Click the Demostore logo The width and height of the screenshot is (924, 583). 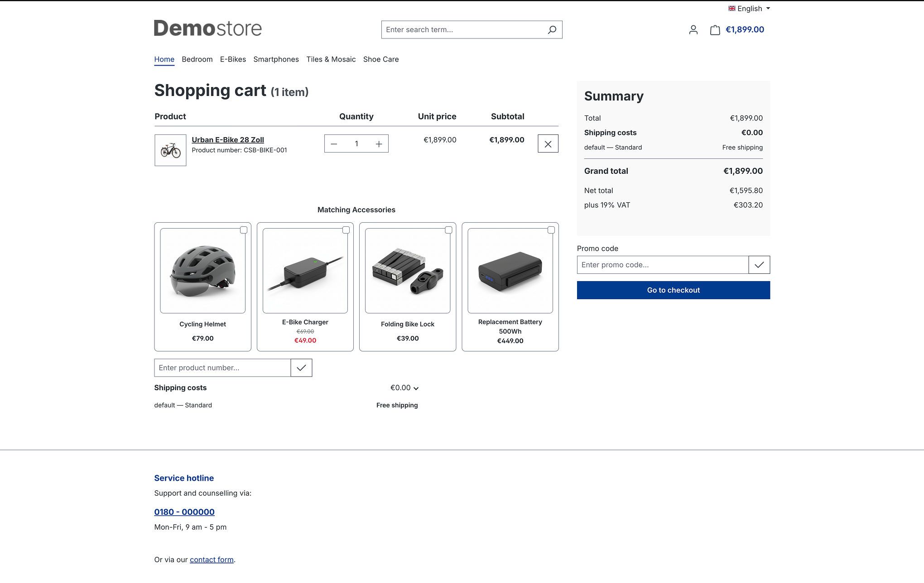[x=208, y=29]
